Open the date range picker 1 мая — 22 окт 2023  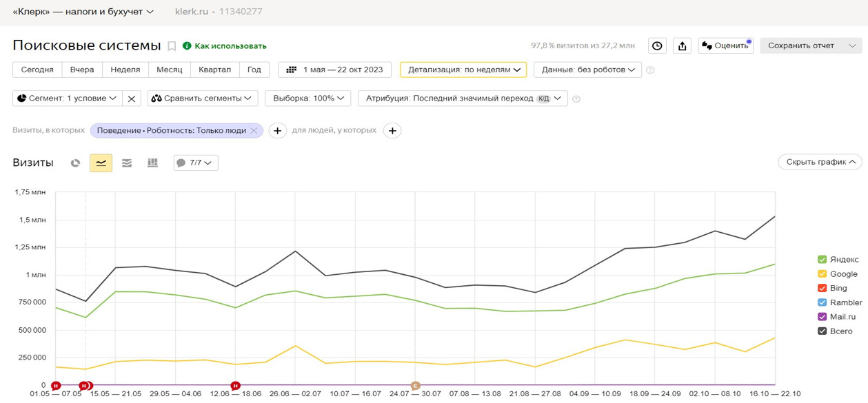[x=335, y=70]
